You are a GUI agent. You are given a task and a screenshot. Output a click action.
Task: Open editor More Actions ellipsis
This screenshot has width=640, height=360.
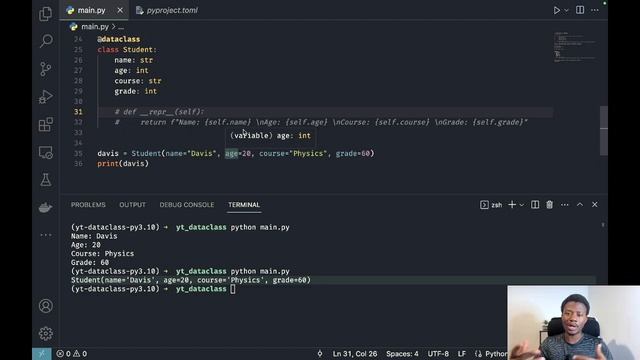point(595,10)
